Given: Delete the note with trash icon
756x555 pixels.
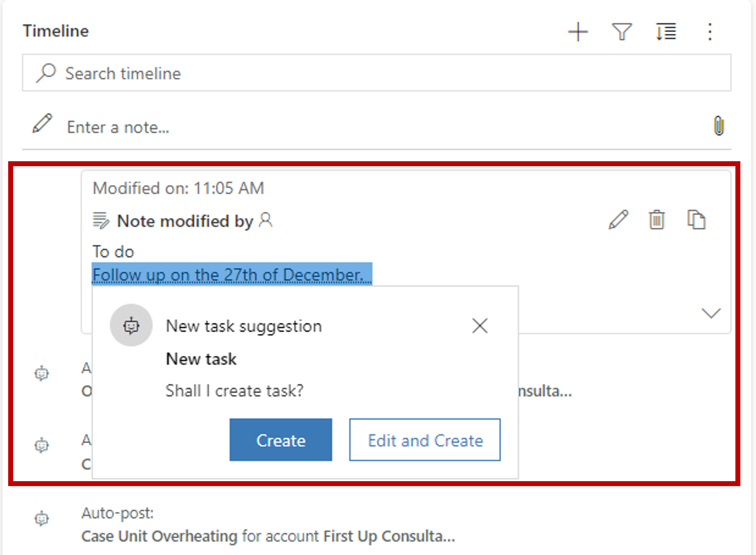Looking at the screenshot, I should click(x=657, y=220).
